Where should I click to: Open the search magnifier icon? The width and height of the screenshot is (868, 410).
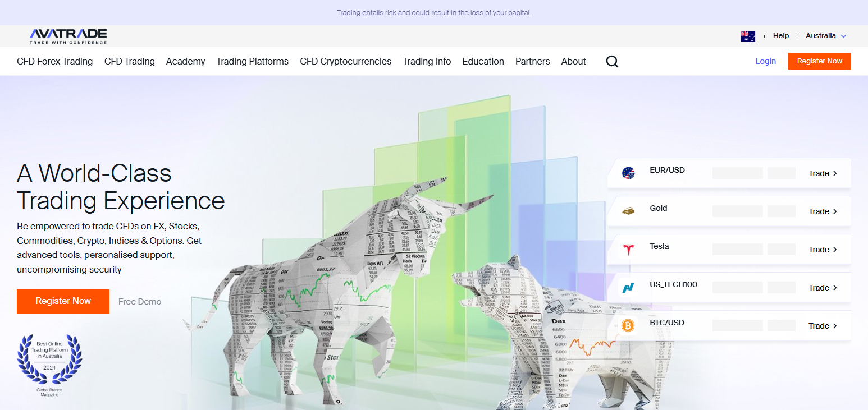(x=612, y=62)
